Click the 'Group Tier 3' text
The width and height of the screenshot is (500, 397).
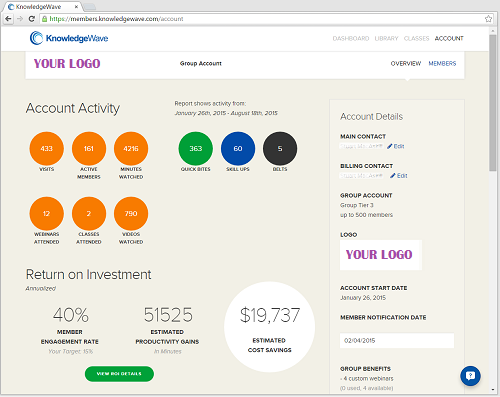[357, 205]
